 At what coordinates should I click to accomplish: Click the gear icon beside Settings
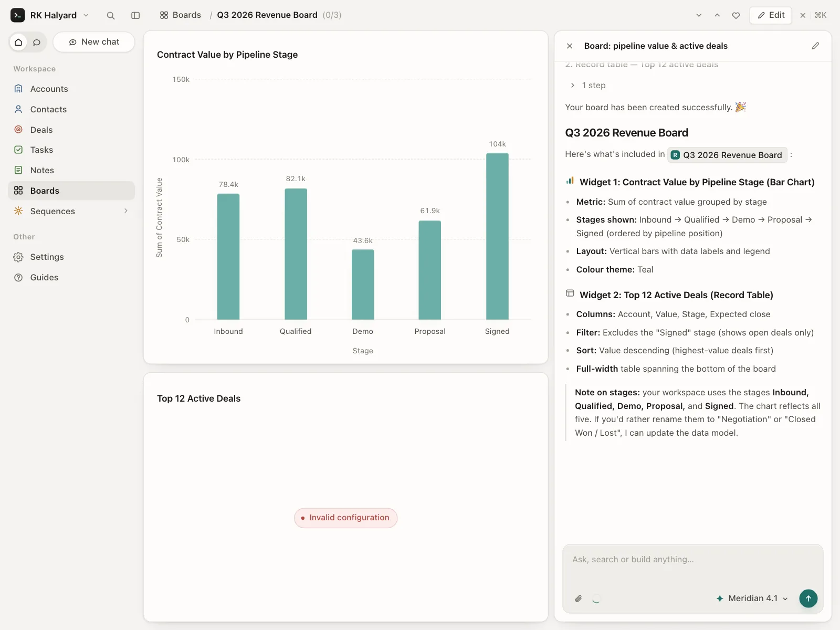[18, 257]
